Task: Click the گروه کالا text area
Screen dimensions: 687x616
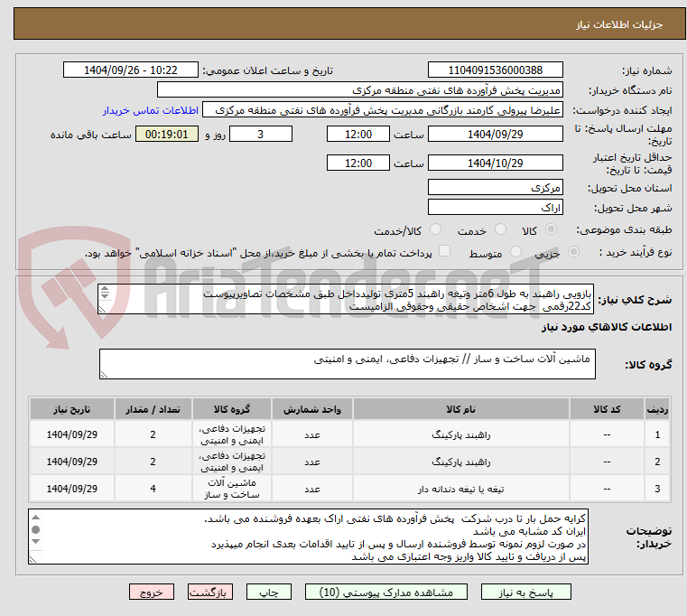Action: [x=347, y=364]
